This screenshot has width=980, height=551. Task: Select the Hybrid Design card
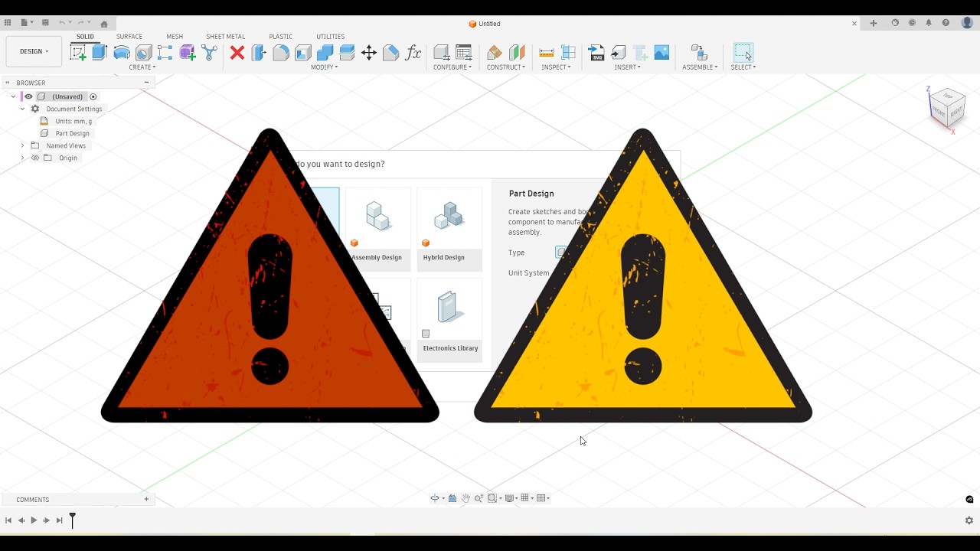pyautogui.click(x=449, y=230)
